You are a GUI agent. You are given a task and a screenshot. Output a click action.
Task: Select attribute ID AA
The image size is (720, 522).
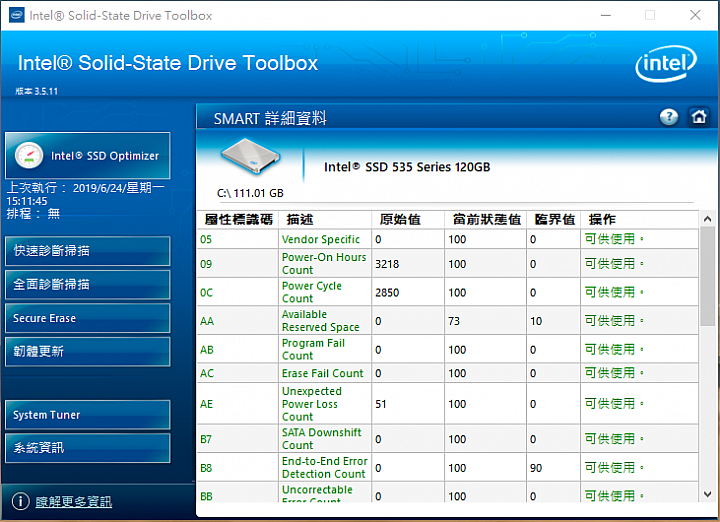point(207,321)
